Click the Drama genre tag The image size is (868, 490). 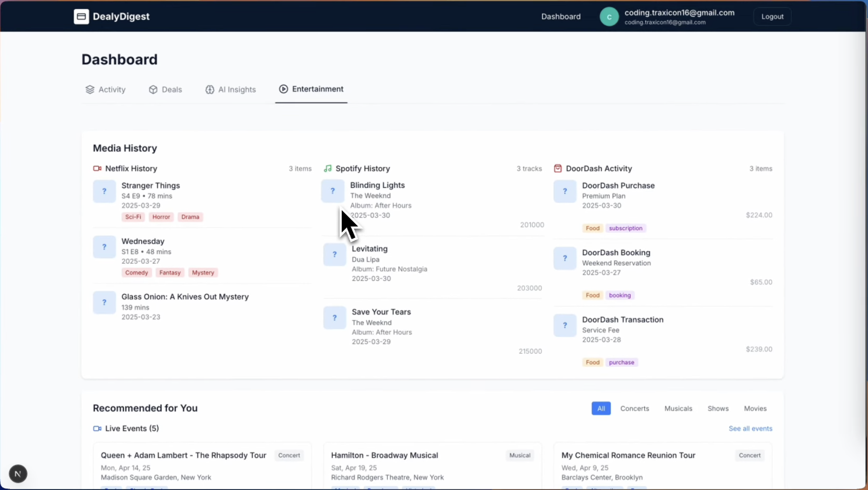(x=190, y=217)
